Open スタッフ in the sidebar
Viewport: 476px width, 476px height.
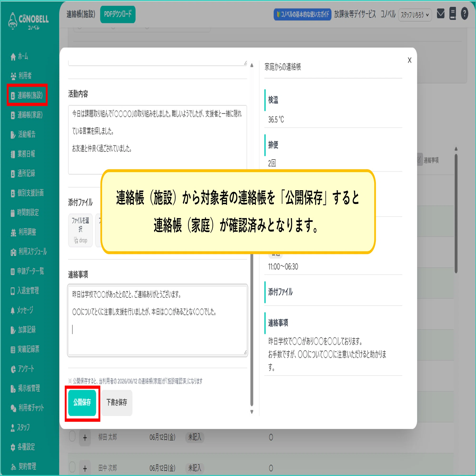[x=20, y=427]
